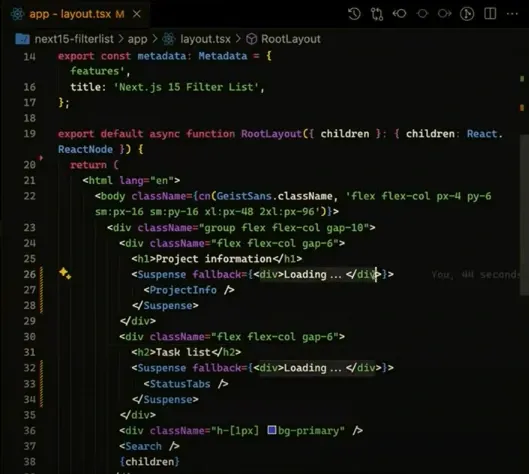
Task: Open the more actions ellipsis menu
Action: click(512, 14)
